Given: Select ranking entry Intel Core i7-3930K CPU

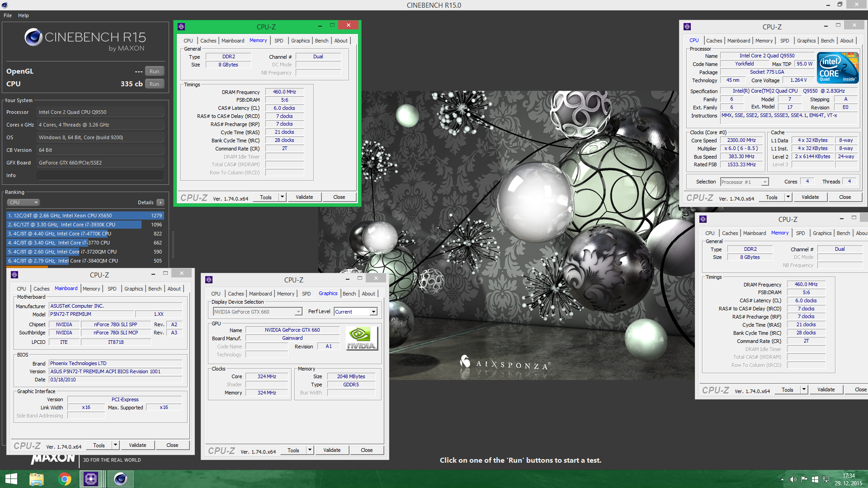Looking at the screenshot, I should pos(85,225).
